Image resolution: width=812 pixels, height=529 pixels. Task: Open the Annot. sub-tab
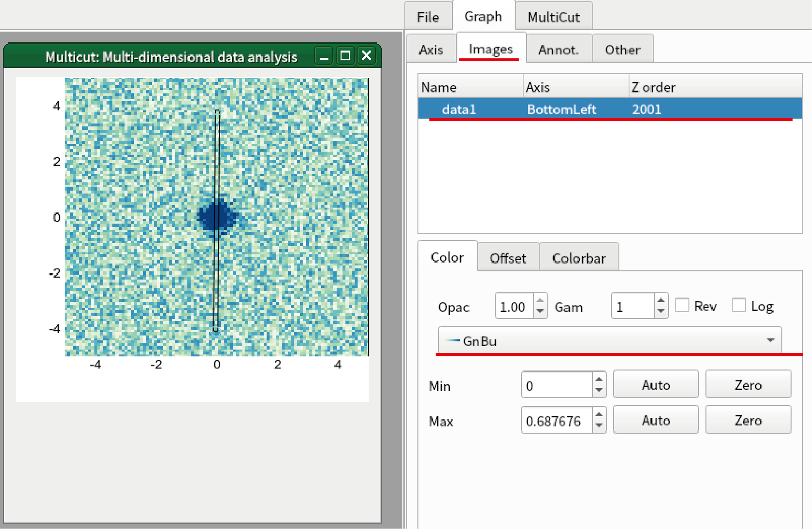[559, 50]
